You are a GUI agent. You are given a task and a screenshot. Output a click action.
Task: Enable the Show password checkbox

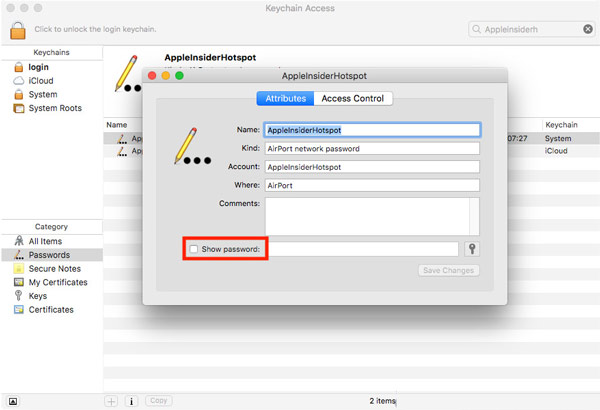pos(194,249)
